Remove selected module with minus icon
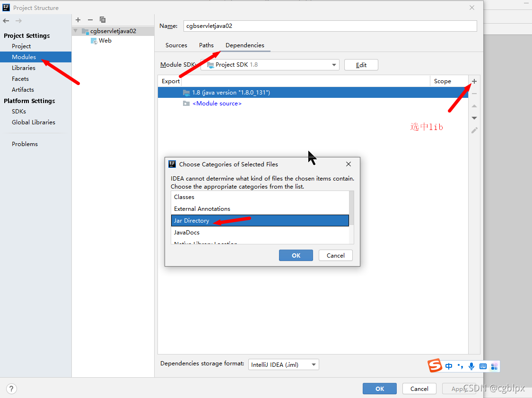Screen dimensions: 532x398 click(90, 20)
